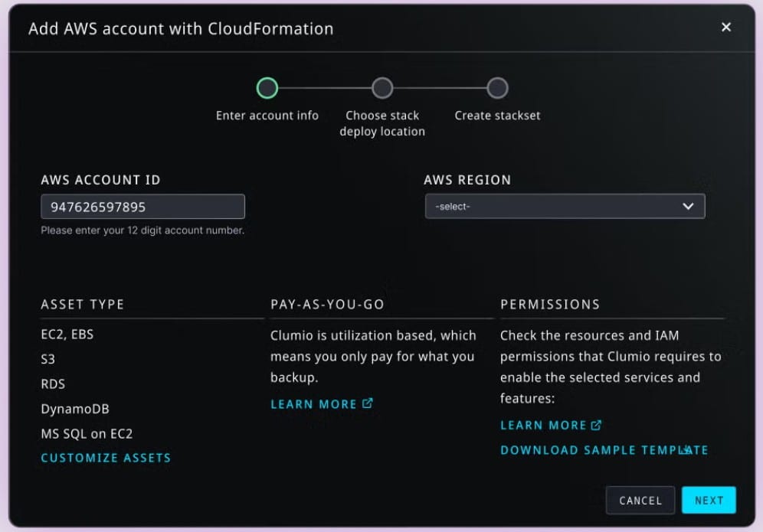Click the external link icon beside Permissions Learn More
763x532 pixels.
coord(598,425)
